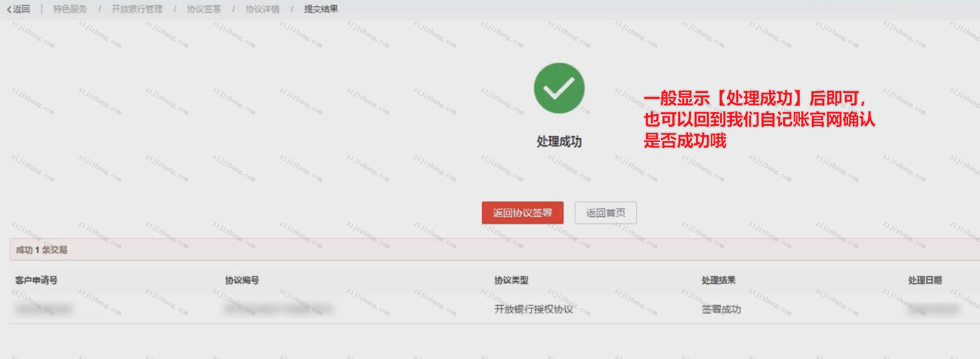Select the 签署成功 result cell
The width and height of the screenshot is (980, 359).
click(721, 309)
